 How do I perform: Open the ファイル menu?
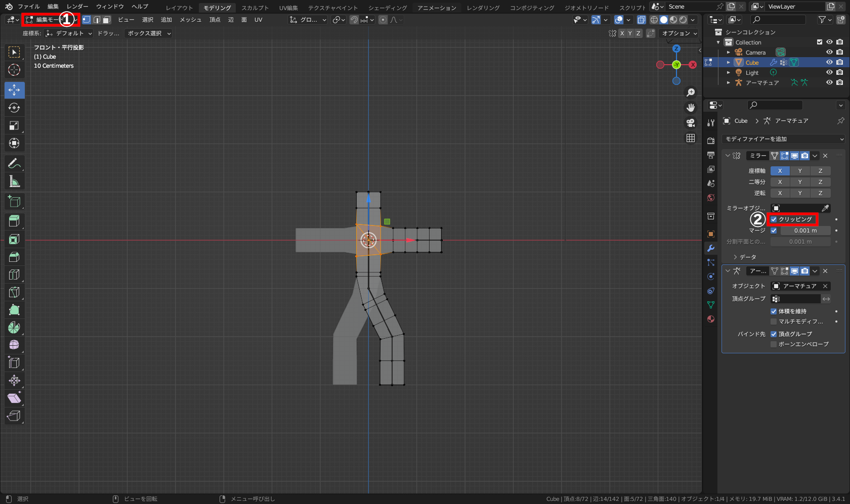28,7
